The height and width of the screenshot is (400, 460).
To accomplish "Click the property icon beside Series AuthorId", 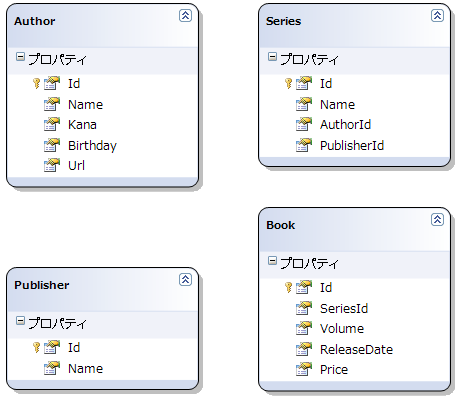I will click(x=304, y=124).
